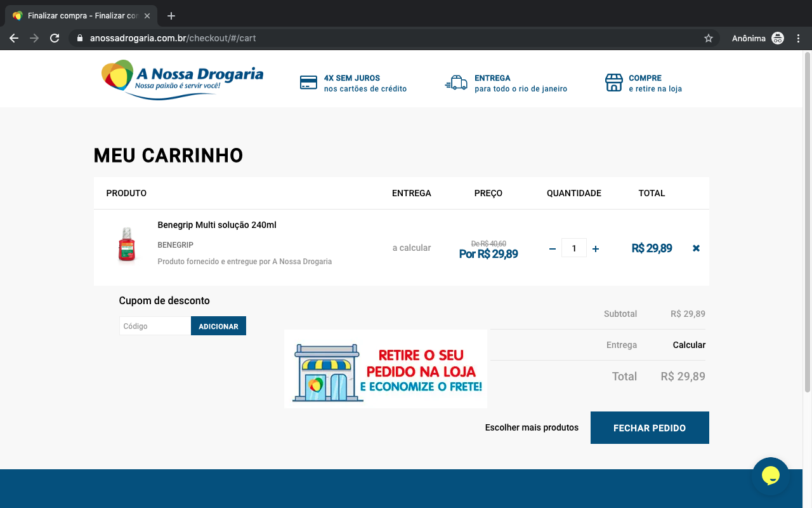Click the PREÇO column header
This screenshot has width=812, height=508.
coord(488,193)
